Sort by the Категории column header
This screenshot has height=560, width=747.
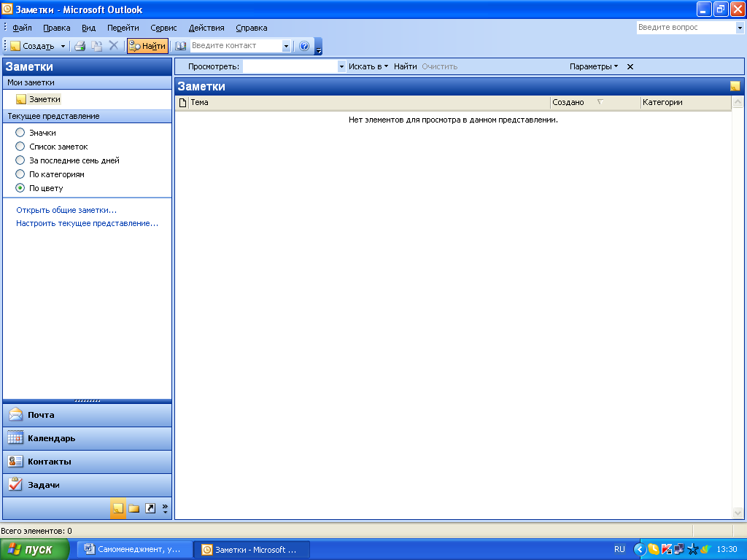pyautogui.click(x=686, y=102)
